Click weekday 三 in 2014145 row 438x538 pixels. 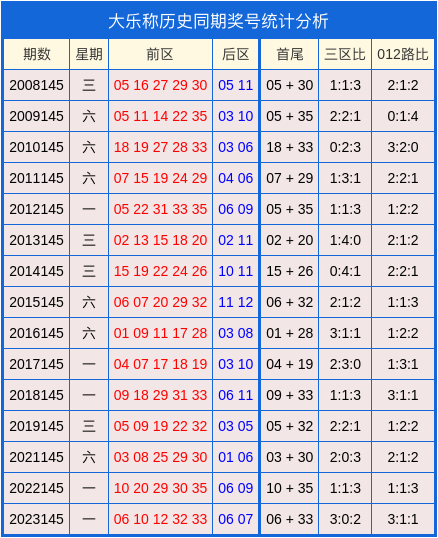(89, 271)
